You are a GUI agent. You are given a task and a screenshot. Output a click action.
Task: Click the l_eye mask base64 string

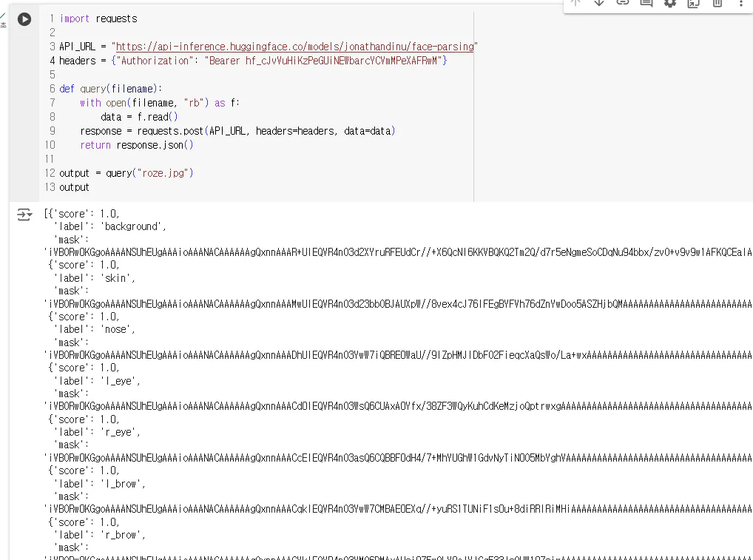(x=398, y=406)
